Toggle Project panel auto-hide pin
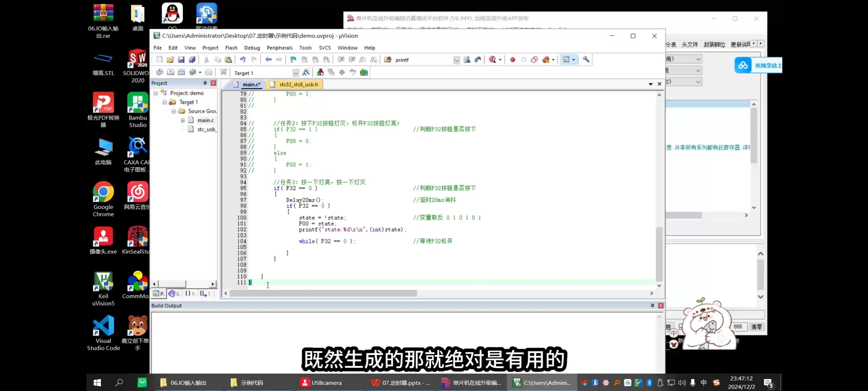This screenshot has height=391, width=868. click(205, 83)
